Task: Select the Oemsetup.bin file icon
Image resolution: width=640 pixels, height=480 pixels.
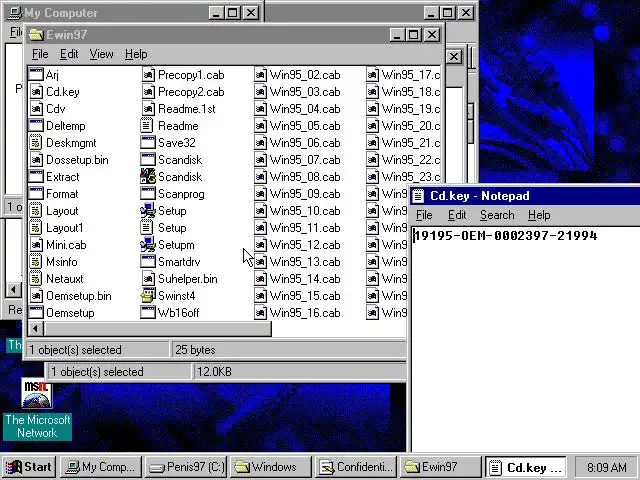Action: pyautogui.click(x=36, y=296)
